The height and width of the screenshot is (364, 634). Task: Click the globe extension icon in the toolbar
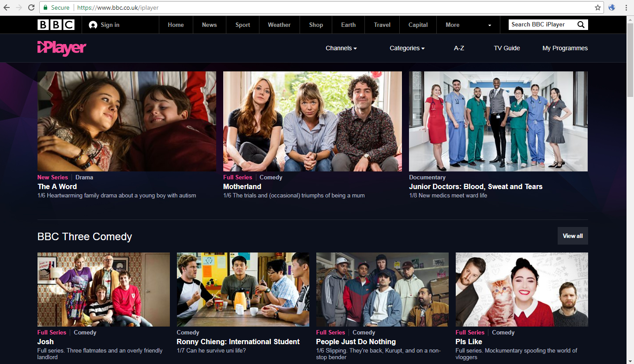(x=611, y=7)
